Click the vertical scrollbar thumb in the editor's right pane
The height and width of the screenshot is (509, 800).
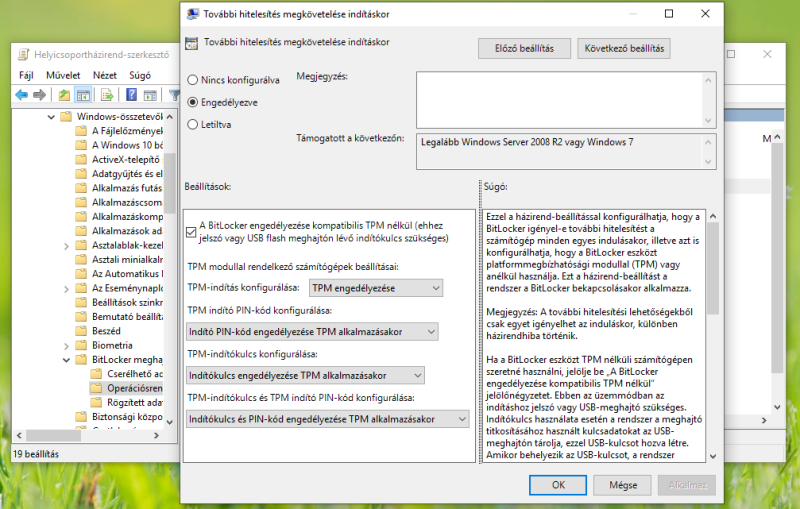[777, 258]
